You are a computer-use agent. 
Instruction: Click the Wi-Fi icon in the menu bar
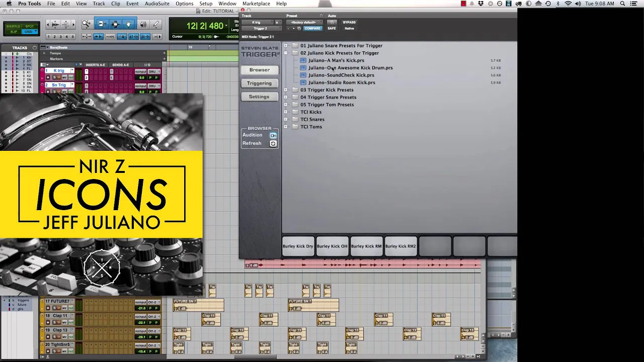pyautogui.click(x=568, y=4)
